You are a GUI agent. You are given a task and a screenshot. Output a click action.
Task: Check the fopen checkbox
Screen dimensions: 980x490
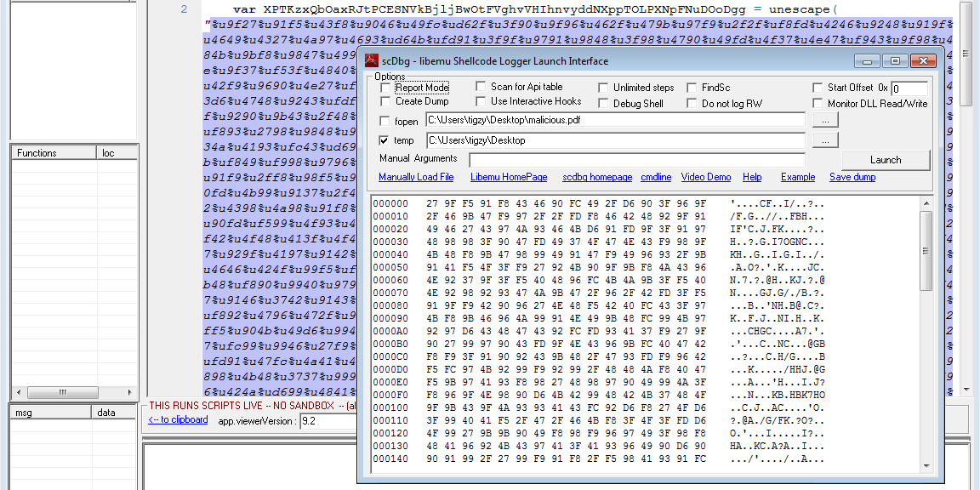click(385, 121)
